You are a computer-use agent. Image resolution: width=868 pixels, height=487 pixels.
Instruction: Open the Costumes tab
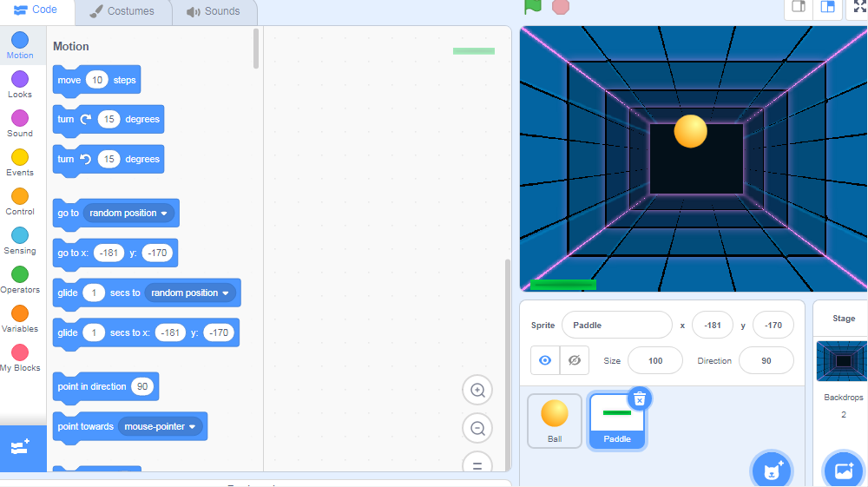click(123, 11)
